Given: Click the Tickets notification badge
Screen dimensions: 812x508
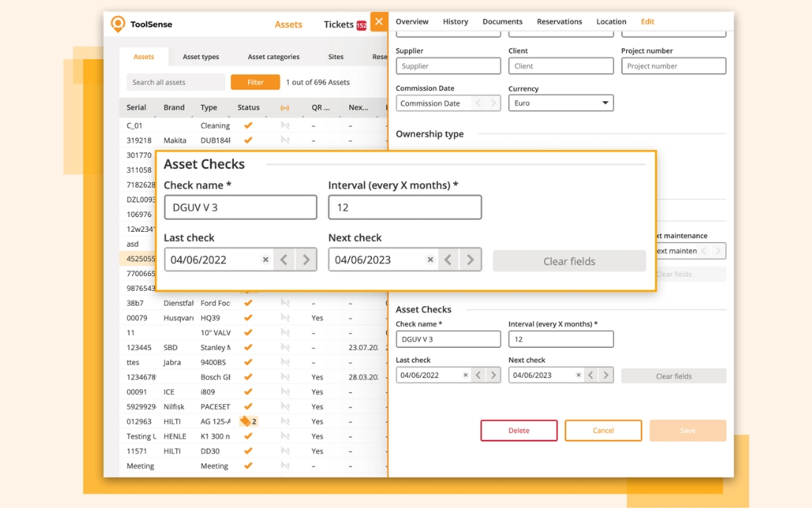Looking at the screenshot, I should click(362, 25).
